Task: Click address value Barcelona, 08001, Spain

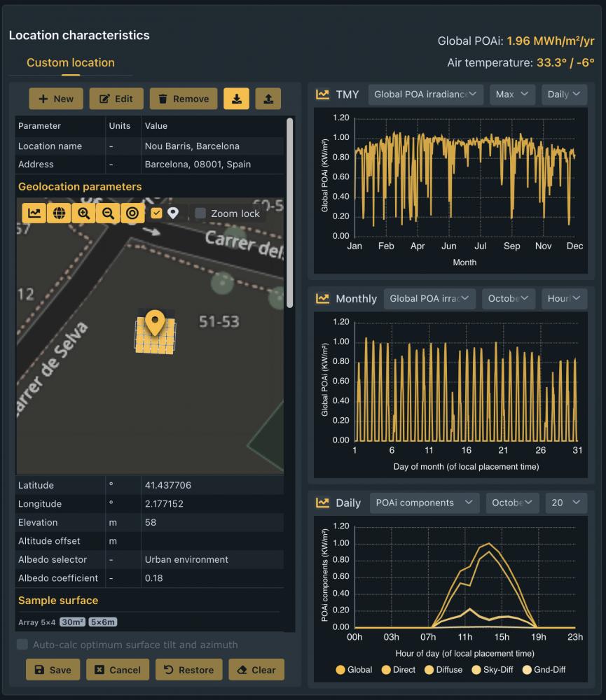Action: click(198, 164)
